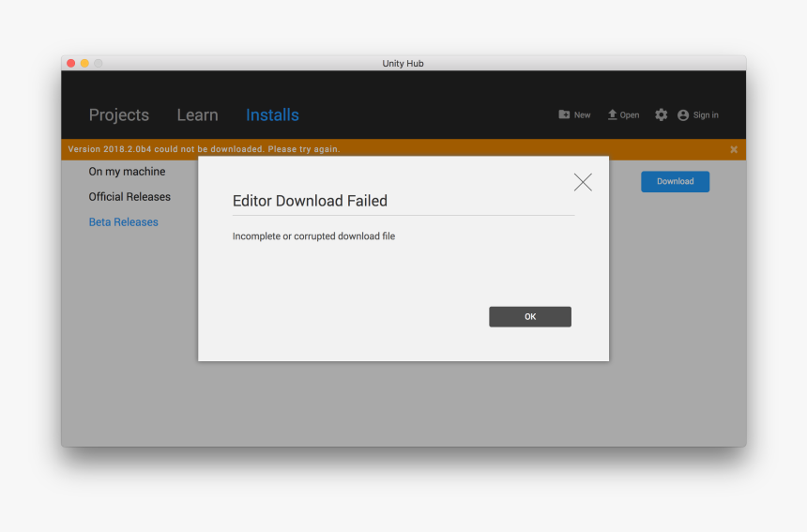Click the Editor Download Failed heading

310,201
